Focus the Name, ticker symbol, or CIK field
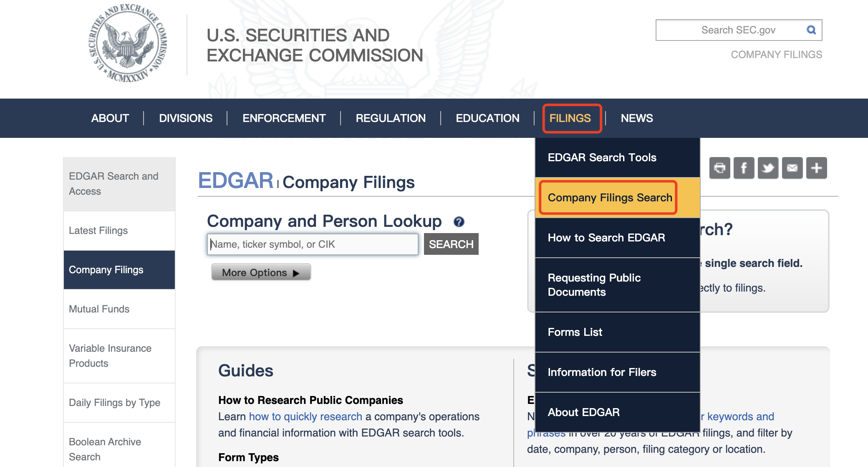This screenshot has height=467, width=868. pos(313,244)
